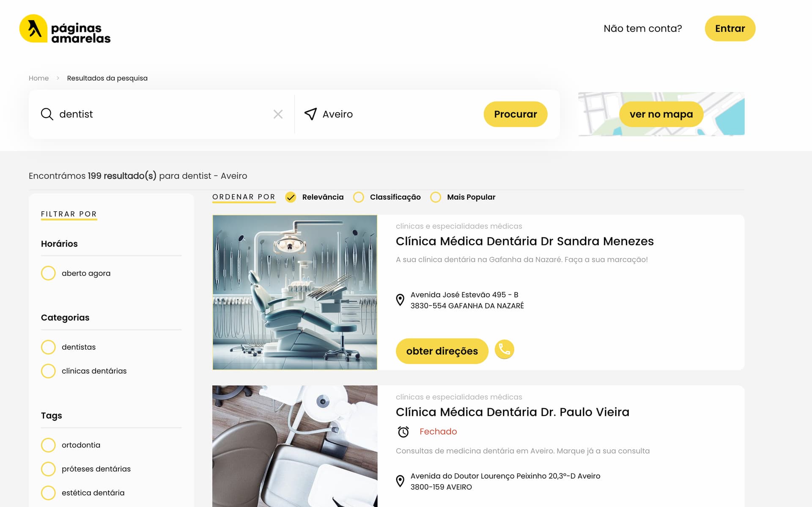The height and width of the screenshot is (507, 812).
Task: Call Dr Sandra Menezes clinic via phone icon
Action: point(504,350)
